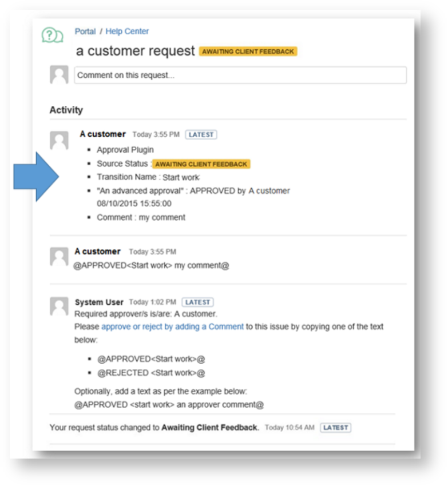Screen dimensions: 448x486
Task: Click the large blue arrow pointing at the activity
Action: point(36,177)
